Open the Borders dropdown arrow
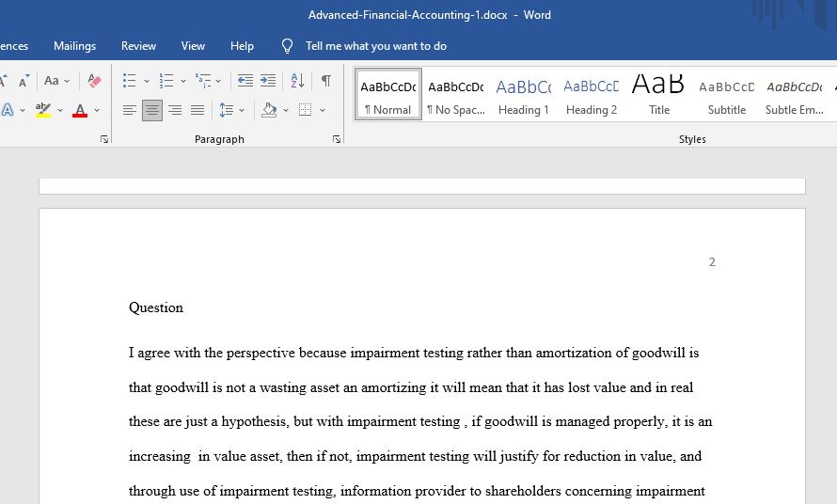Screen dimensions: 837x504 pyautogui.click(x=323, y=111)
